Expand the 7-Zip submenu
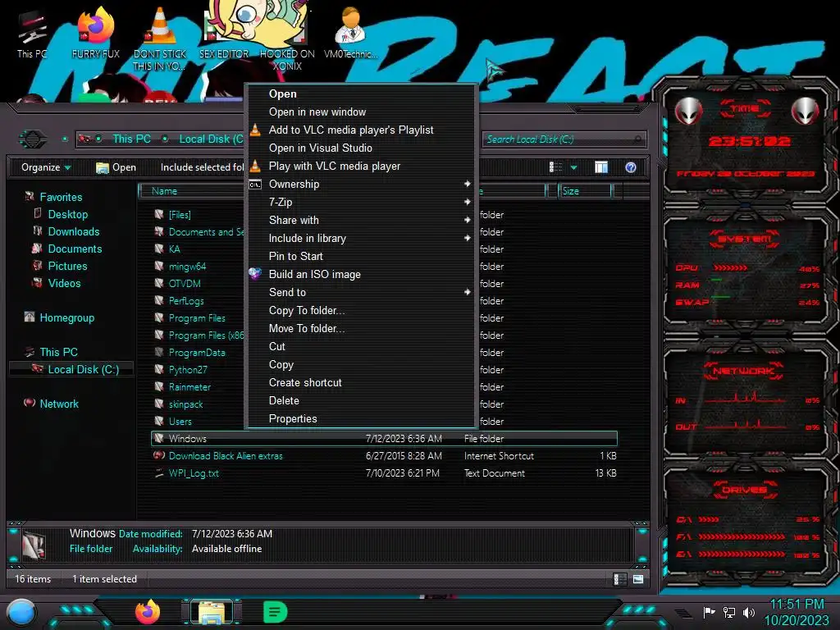The height and width of the screenshot is (630, 840). [x=363, y=202]
